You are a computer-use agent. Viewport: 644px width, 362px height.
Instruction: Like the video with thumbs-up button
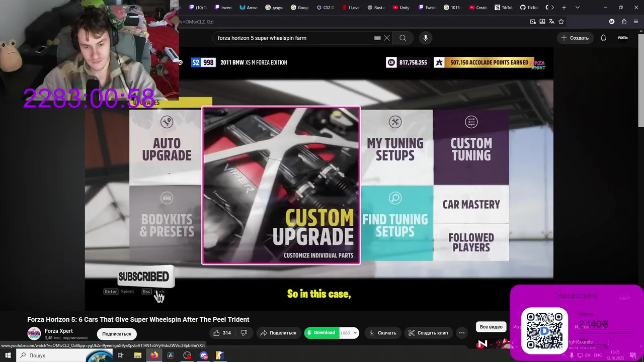[222, 333]
